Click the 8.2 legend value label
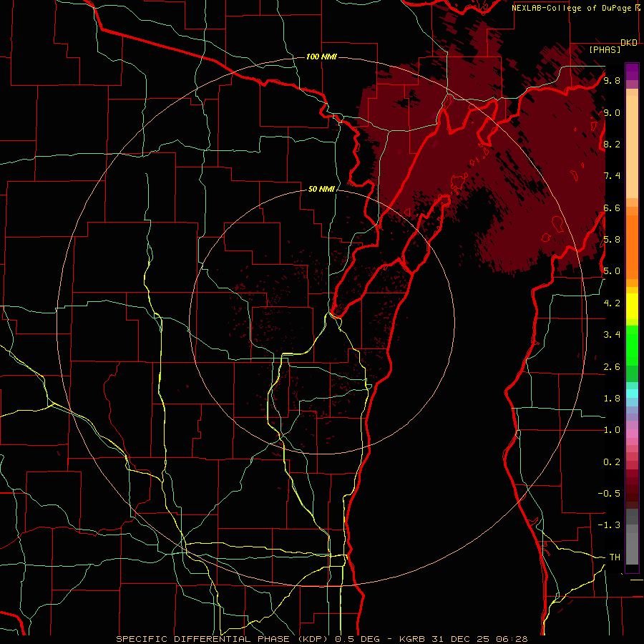Image resolution: width=644 pixels, height=644 pixels. pyautogui.click(x=612, y=144)
